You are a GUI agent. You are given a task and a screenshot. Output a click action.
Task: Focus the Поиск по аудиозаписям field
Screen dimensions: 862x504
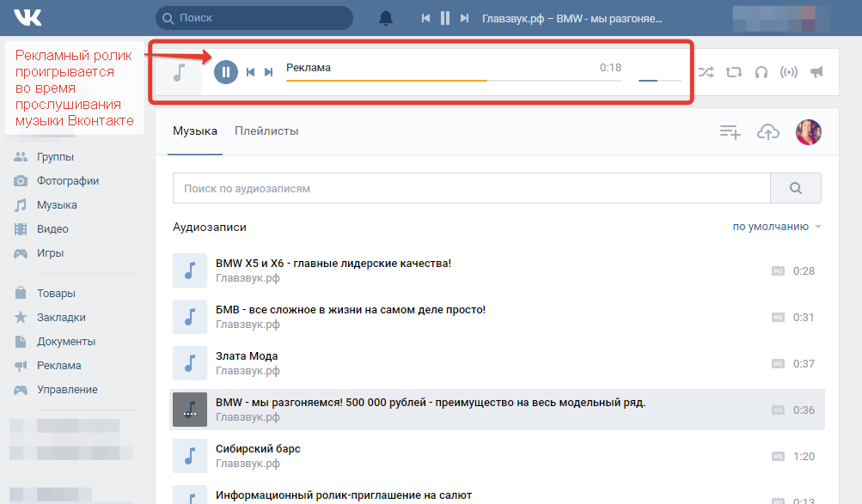click(x=472, y=188)
